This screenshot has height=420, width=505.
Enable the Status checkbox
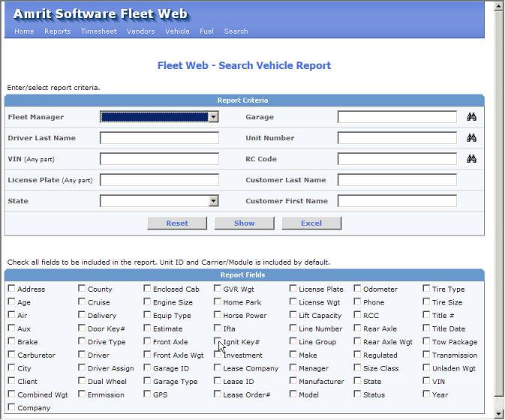357,394
